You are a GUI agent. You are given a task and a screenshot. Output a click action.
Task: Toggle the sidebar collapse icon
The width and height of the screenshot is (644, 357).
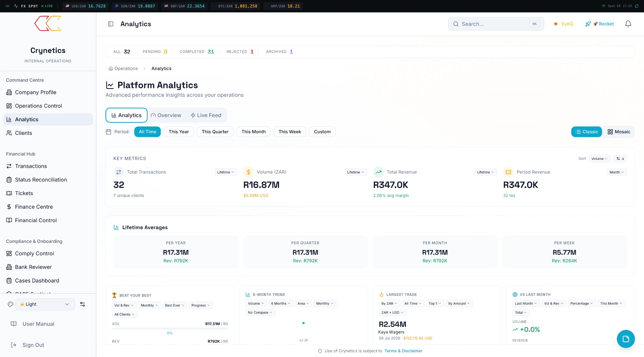pyautogui.click(x=111, y=24)
